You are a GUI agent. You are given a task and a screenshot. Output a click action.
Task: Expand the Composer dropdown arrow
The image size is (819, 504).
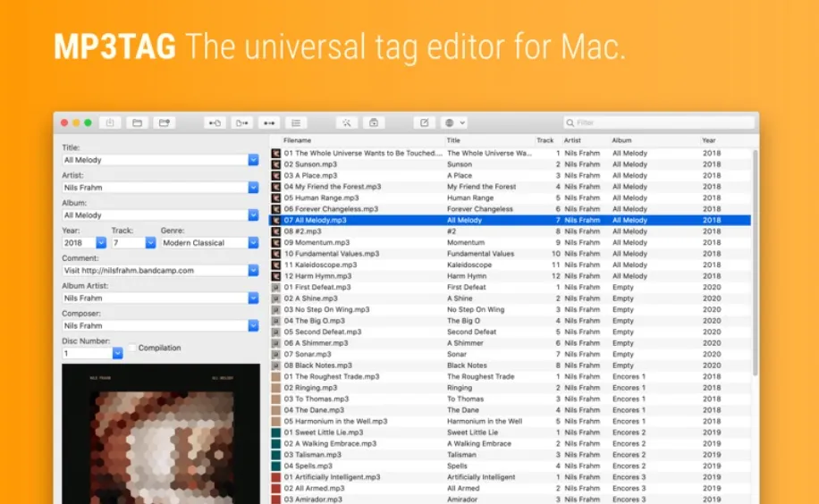pyautogui.click(x=253, y=326)
